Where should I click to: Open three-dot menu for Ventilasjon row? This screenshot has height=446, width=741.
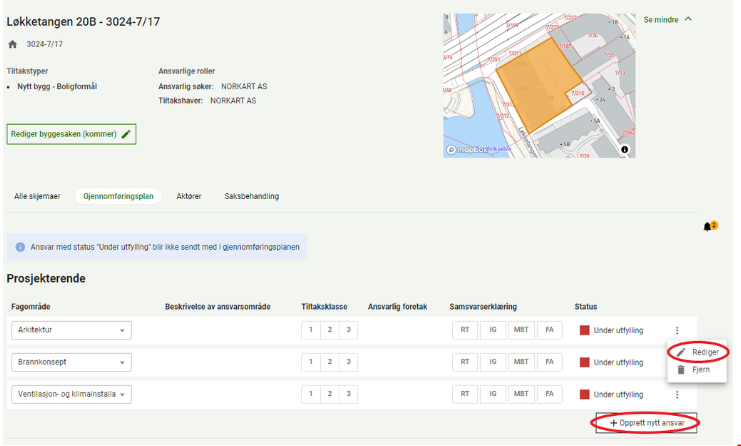coord(678,395)
